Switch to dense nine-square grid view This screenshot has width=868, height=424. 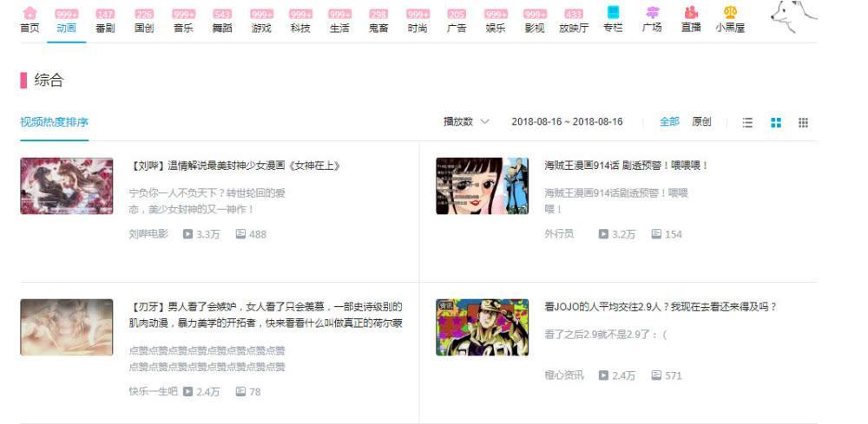point(803,123)
